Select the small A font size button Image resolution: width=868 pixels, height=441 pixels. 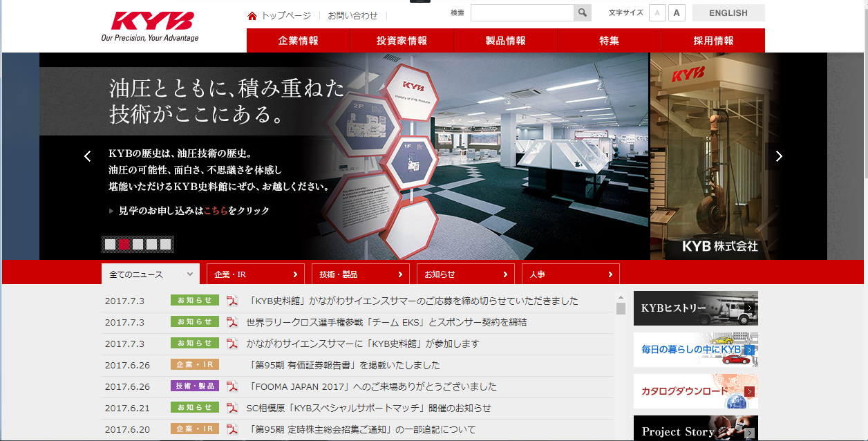pos(657,13)
